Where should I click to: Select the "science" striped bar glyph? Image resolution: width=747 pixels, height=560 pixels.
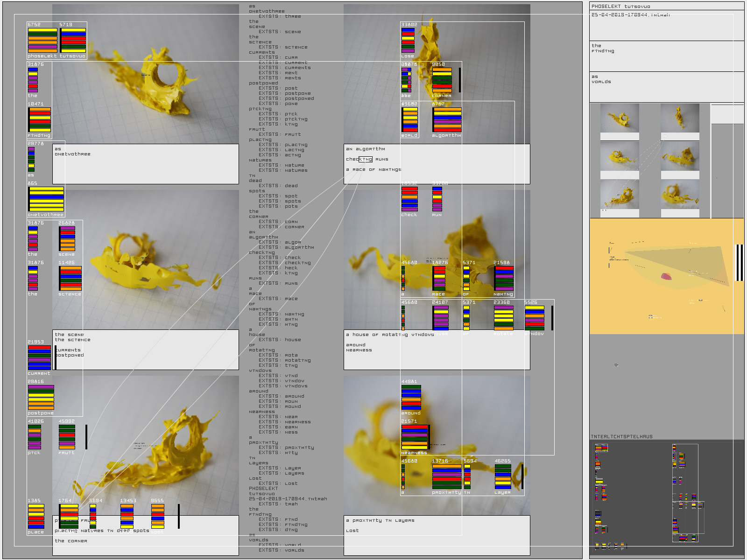tap(70, 278)
